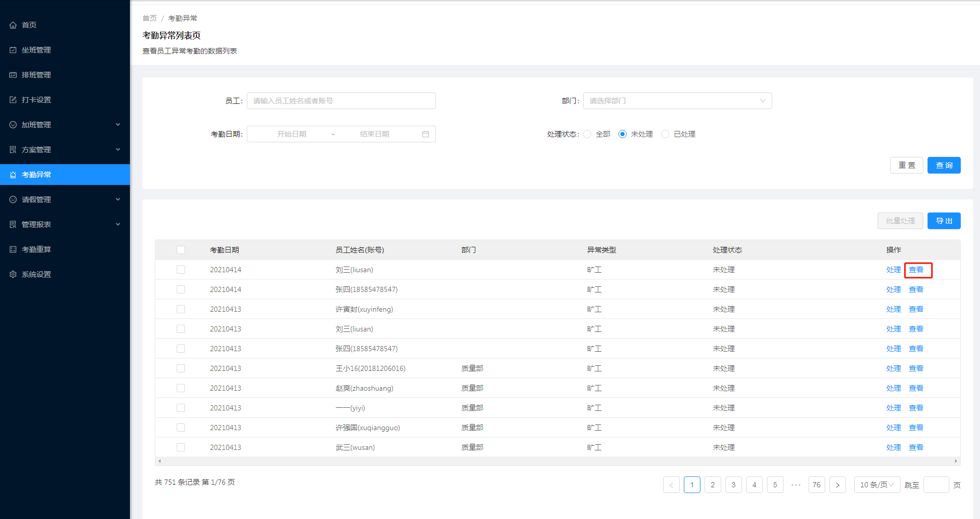Click the 导出 export button
This screenshot has height=519, width=980.
944,221
